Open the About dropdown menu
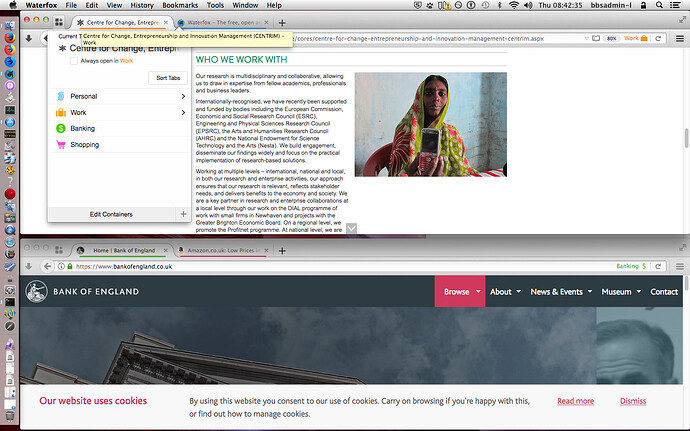The image size is (690, 431). coord(505,291)
